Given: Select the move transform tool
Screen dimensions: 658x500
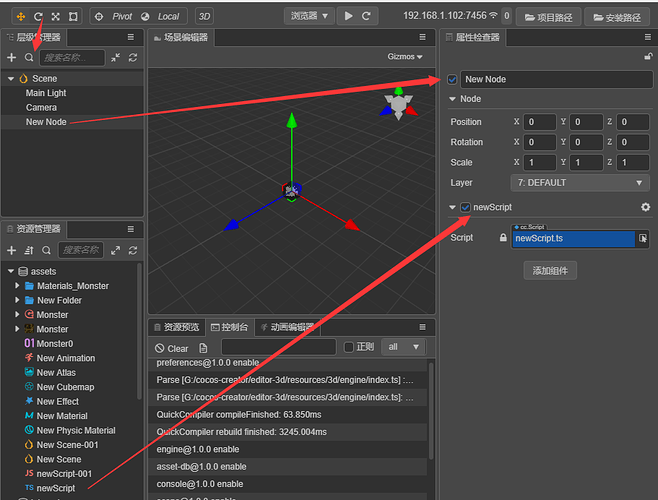Looking at the screenshot, I should 21,16.
